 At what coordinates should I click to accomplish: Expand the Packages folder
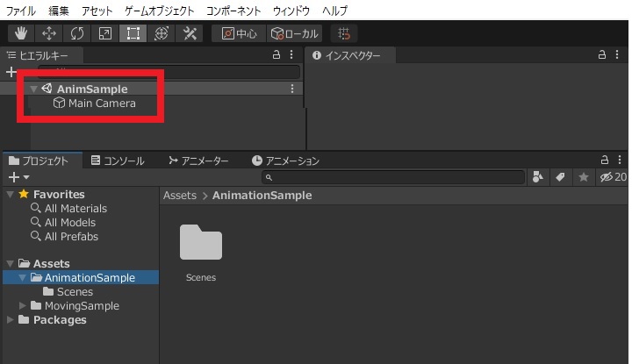tap(11, 320)
